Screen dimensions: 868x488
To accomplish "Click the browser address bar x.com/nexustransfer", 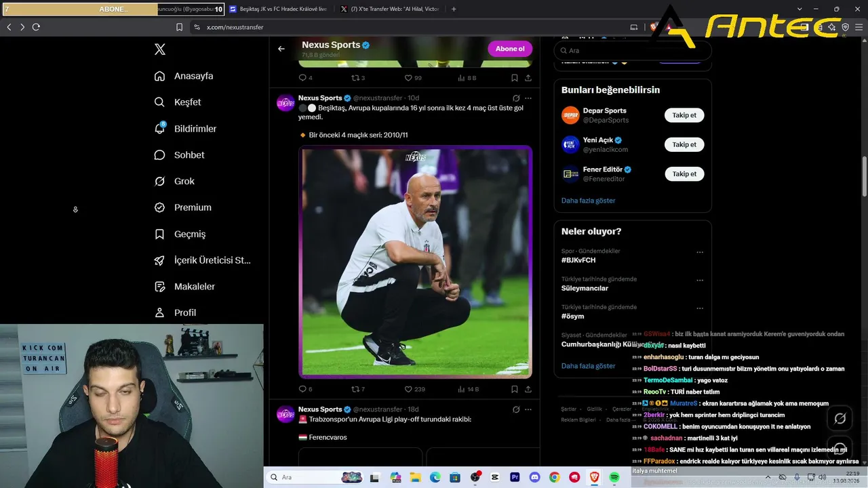I will click(x=235, y=27).
